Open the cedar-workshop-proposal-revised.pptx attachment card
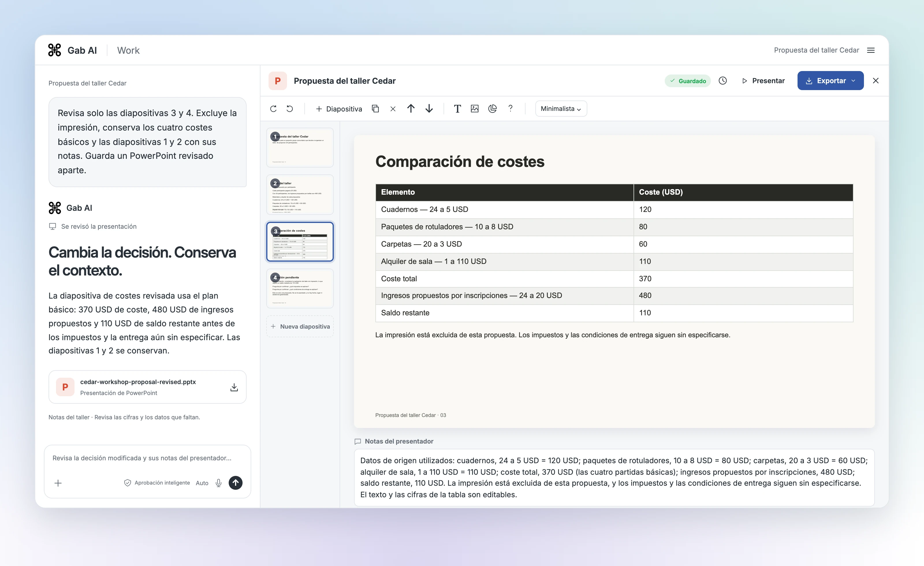 [x=147, y=387]
